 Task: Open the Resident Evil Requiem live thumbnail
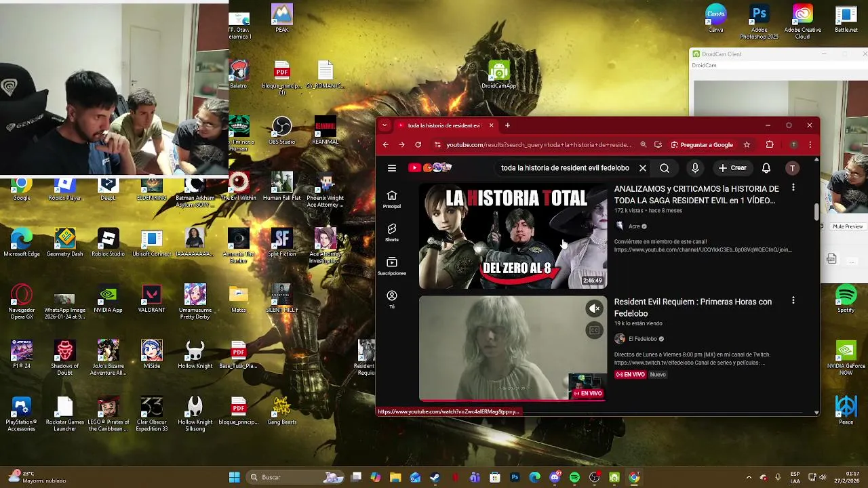(513, 348)
